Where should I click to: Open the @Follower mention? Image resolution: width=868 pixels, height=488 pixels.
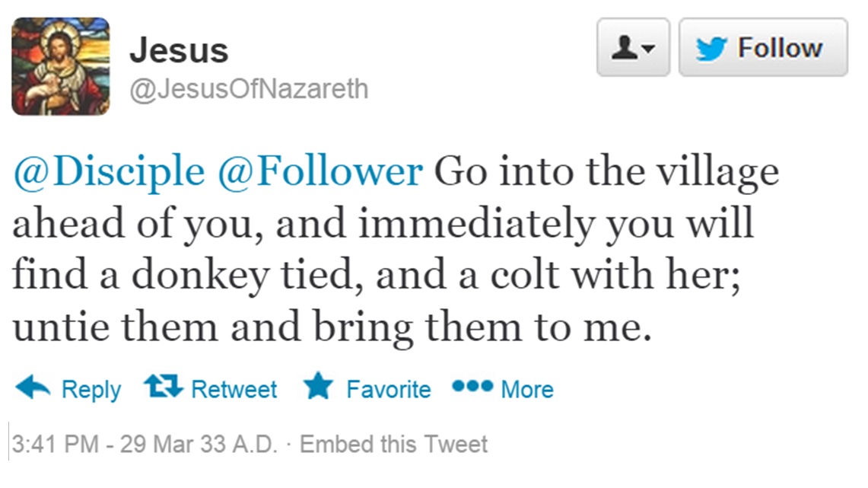pos(320,171)
